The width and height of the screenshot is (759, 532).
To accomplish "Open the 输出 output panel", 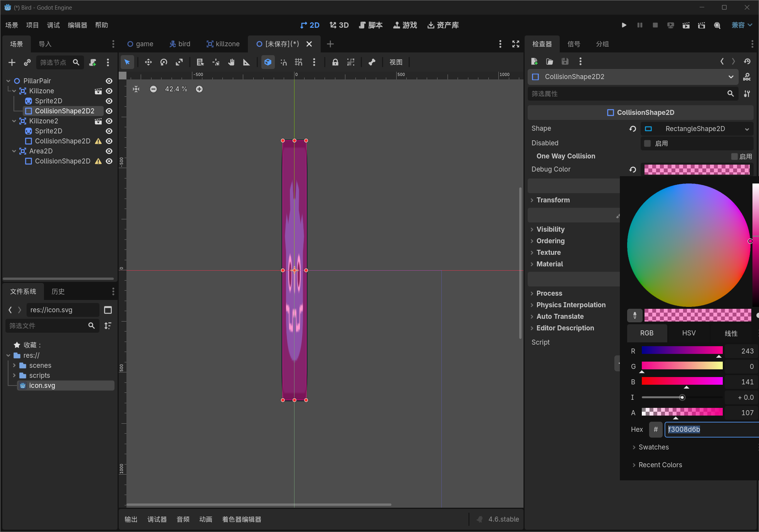I will (x=131, y=519).
